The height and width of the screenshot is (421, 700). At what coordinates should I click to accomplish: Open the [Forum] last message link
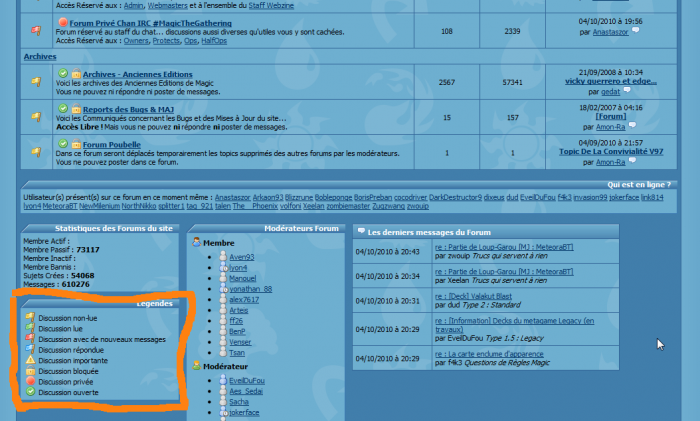coord(611,116)
